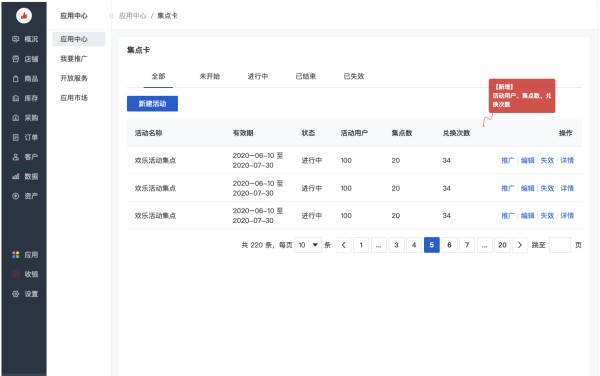The width and height of the screenshot is (600, 376).
Task: Select 开放服务 in the secondary menu
Action: coord(74,78)
